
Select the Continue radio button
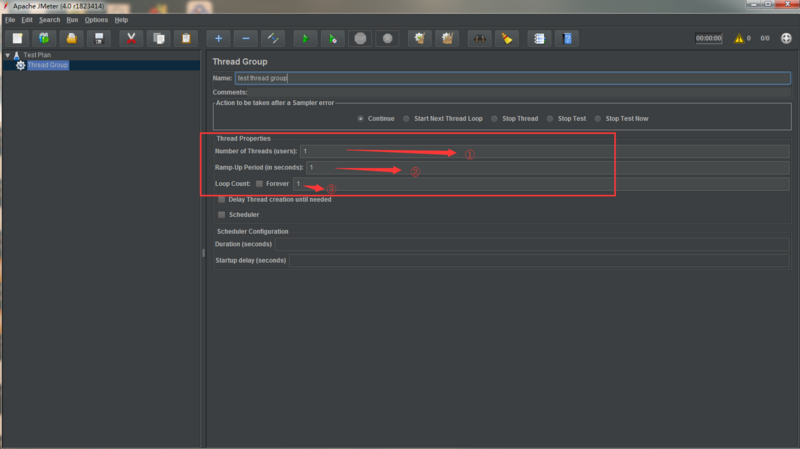point(361,118)
